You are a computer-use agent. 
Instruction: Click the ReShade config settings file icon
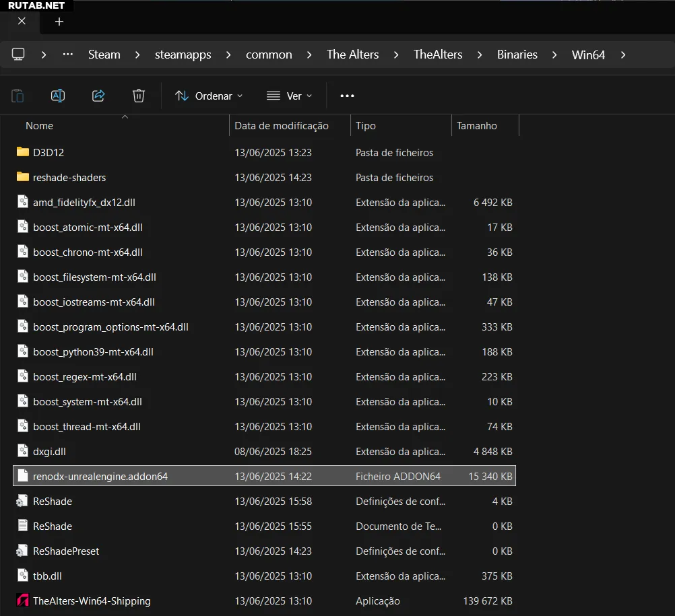pos(22,501)
